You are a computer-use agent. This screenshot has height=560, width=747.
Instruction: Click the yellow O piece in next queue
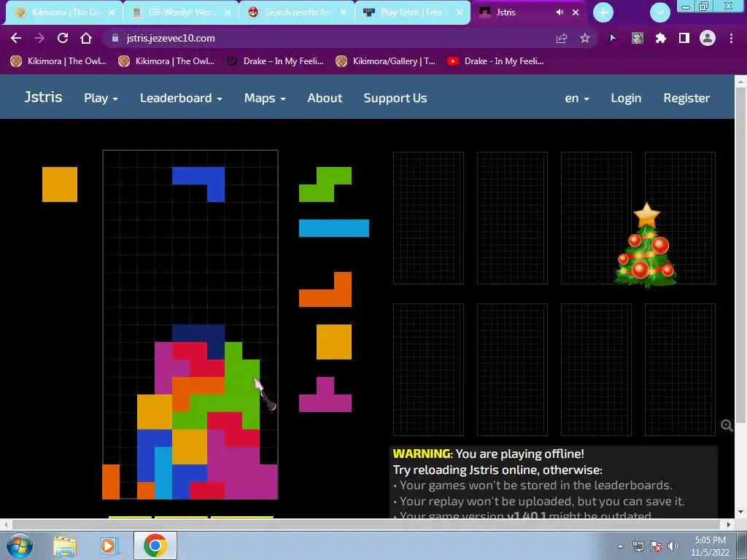(x=334, y=342)
